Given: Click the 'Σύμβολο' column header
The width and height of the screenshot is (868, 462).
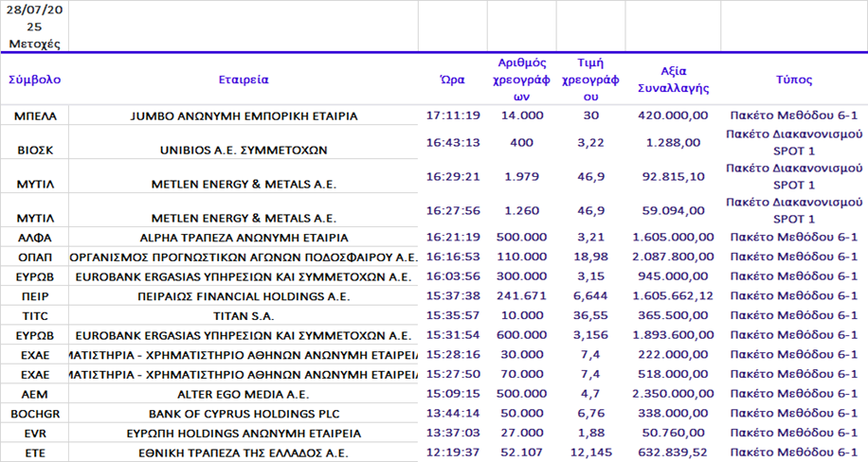Looking at the screenshot, I should (x=34, y=80).
